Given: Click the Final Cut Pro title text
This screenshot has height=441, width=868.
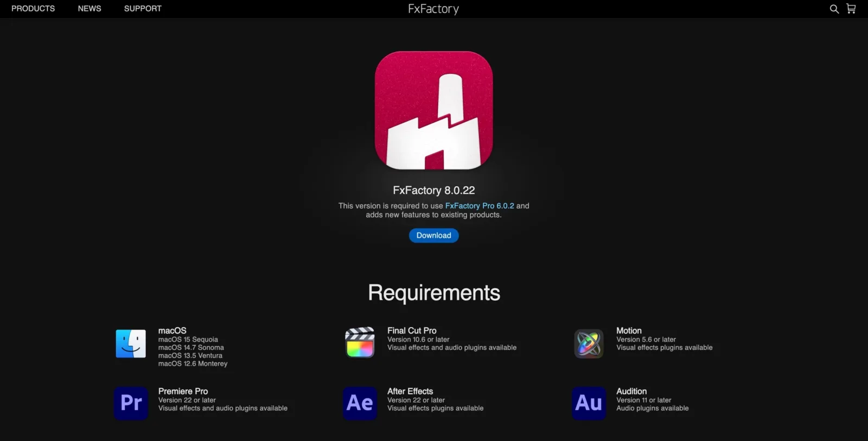Looking at the screenshot, I should [x=412, y=330].
